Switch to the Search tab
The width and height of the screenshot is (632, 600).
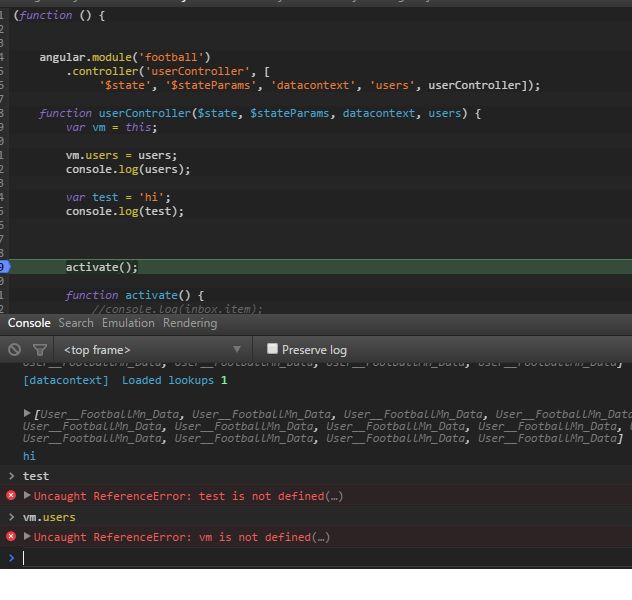(x=76, y=323)
